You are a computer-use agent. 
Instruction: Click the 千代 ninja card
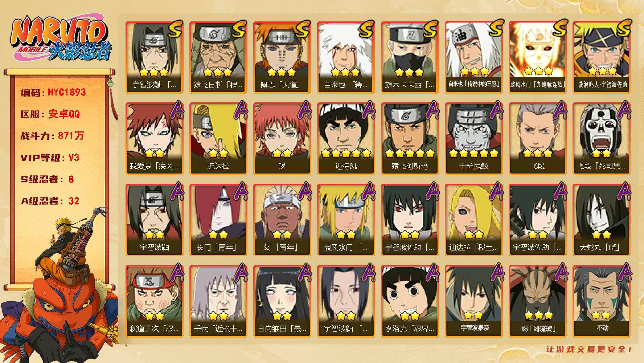pos(218,301)
